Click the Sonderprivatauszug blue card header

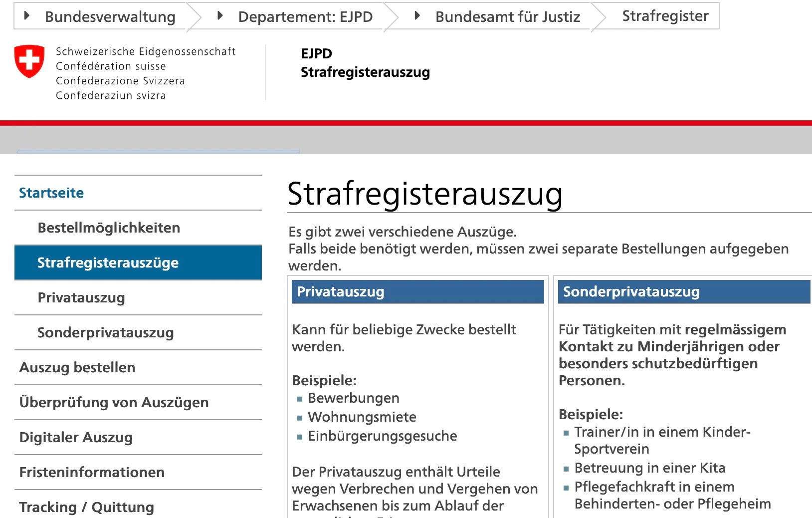[x=684, y=291]
